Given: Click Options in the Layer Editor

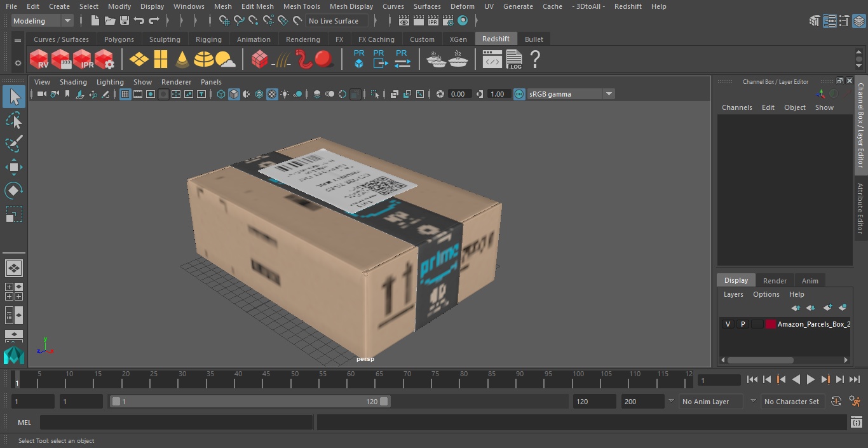Looking at the screenshot, I should pos(766,294).
